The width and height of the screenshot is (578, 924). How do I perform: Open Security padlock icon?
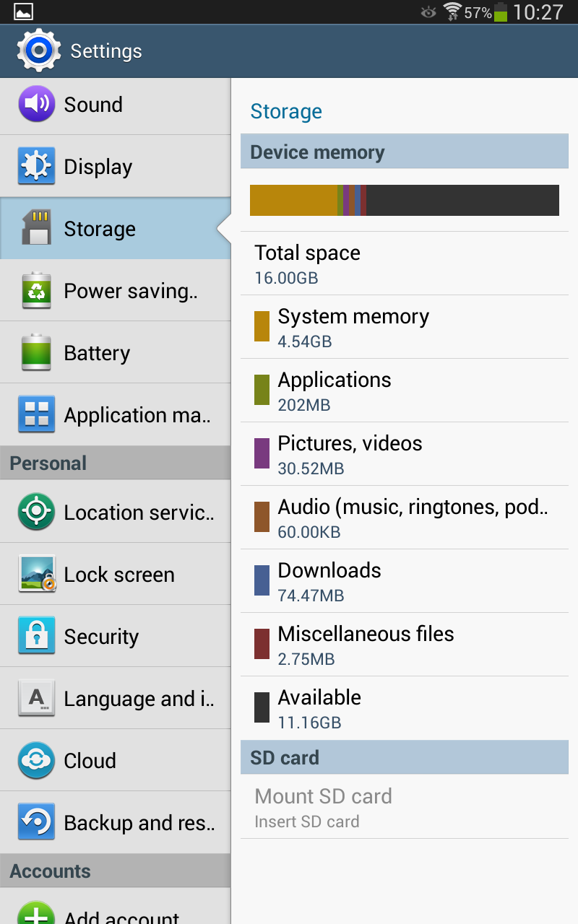click(x=36, y=637)
